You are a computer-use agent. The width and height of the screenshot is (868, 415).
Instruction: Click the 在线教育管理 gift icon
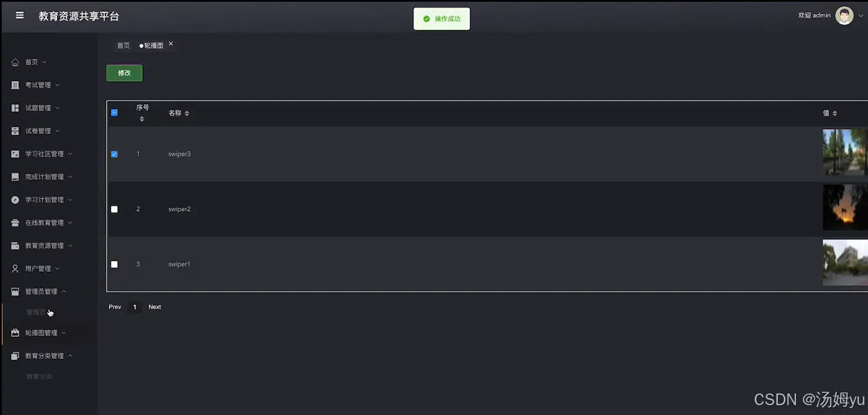click(x=15, y=222)
